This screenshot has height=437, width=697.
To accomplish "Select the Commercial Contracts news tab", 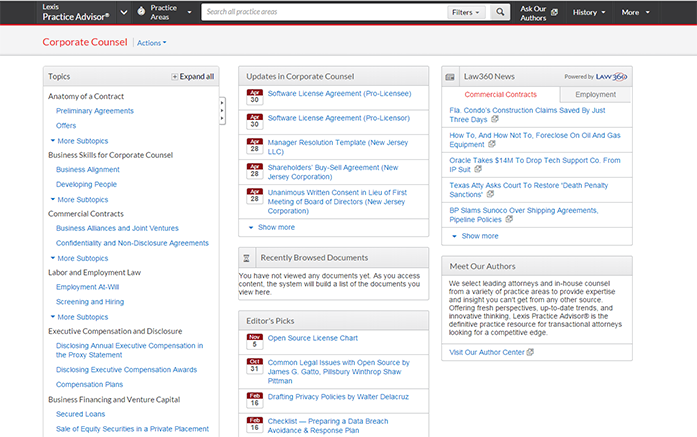I will [501, 94].
